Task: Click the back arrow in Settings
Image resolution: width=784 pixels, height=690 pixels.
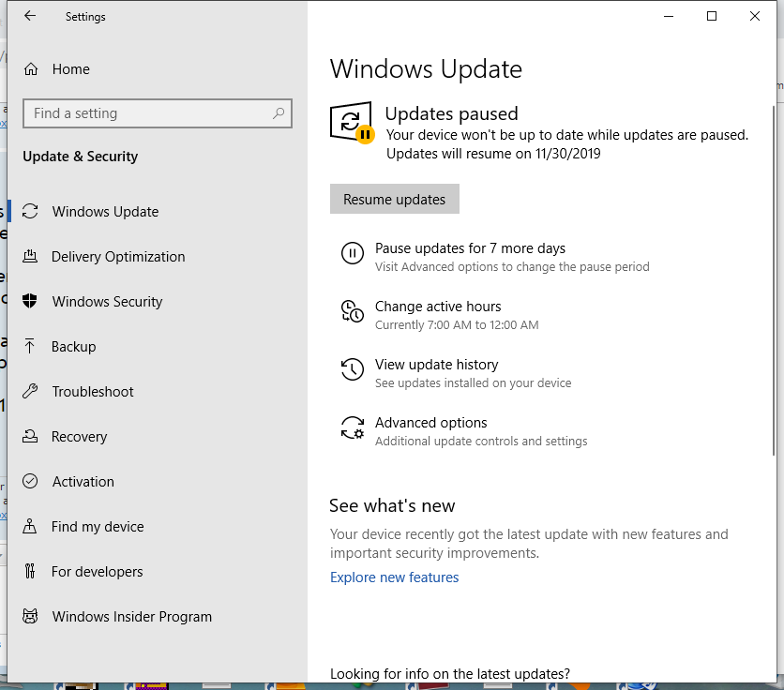Action: 30,16
